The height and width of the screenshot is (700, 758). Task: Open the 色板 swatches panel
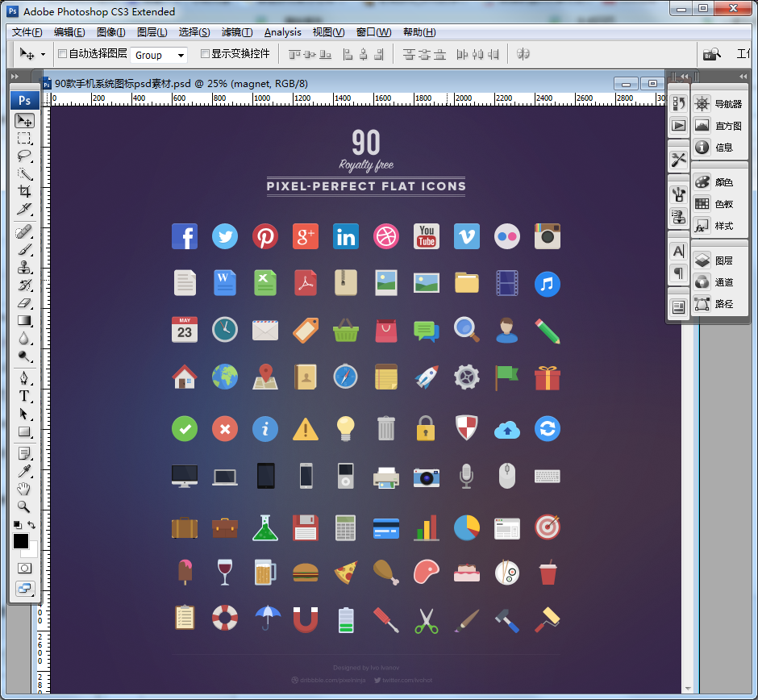coord(714,204)
